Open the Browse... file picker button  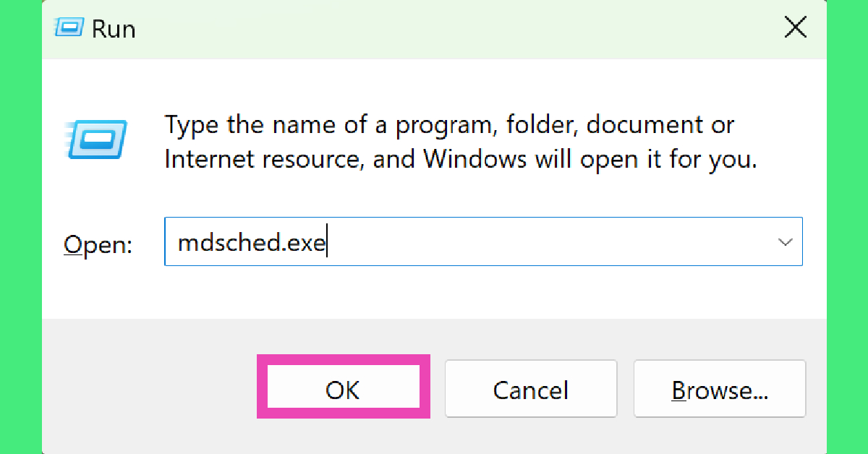click(719, 390)
